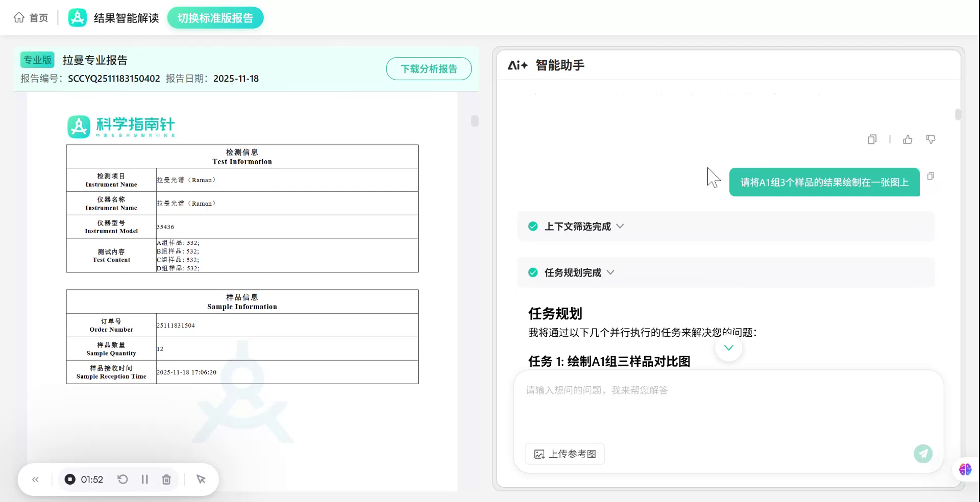Screen dimensions: 980x502
Task: Click the down chevron to jump to latest messages
Action: [728, 347]
